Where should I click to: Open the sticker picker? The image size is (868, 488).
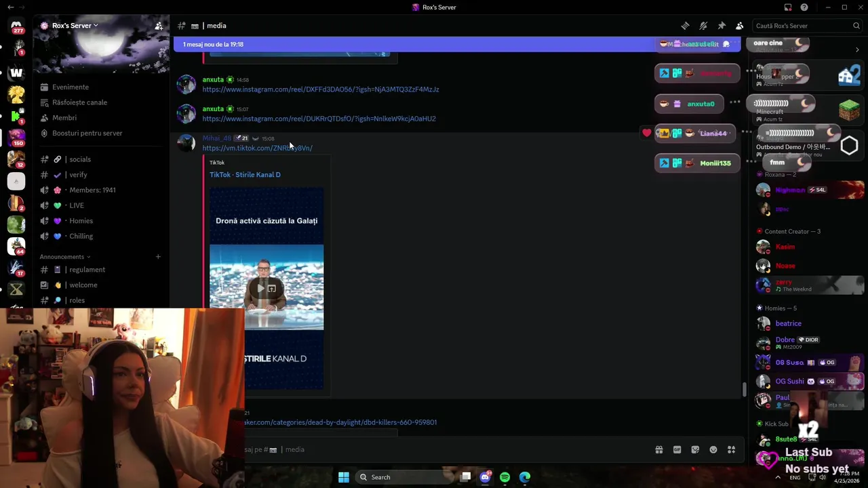coord(695,449)
